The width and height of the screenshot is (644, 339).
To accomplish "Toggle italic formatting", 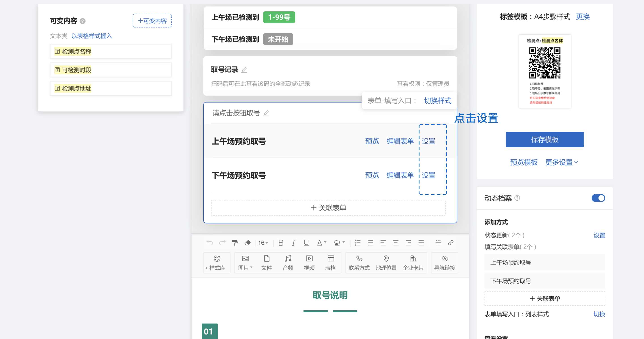I will pyautogui.click(x=294, y=243).
